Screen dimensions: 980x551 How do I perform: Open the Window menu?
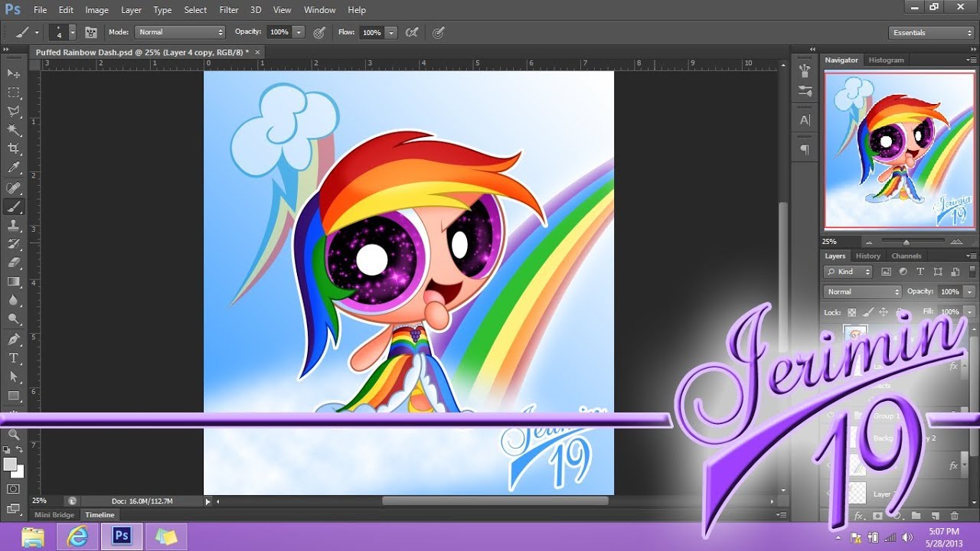pos(320,10)
